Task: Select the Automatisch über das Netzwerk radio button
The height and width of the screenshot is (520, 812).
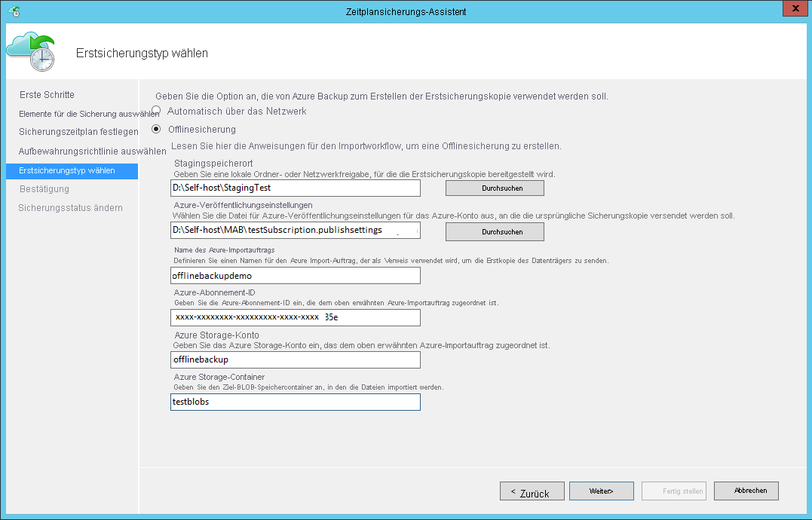Action: [x=156, y=110]
